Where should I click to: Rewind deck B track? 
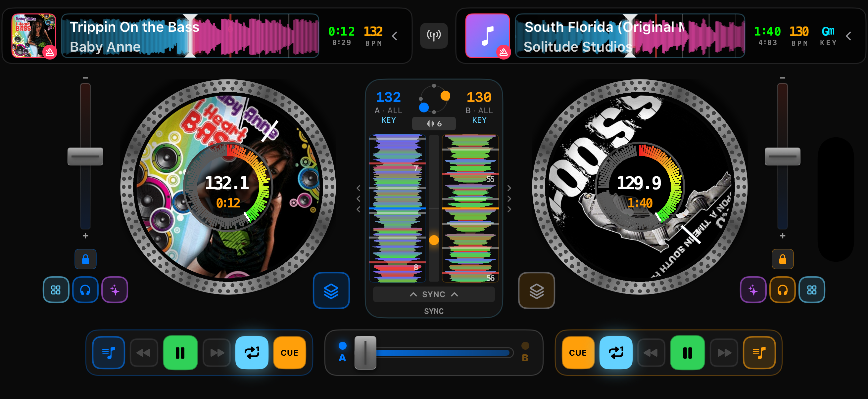click(x=651, y=353)
